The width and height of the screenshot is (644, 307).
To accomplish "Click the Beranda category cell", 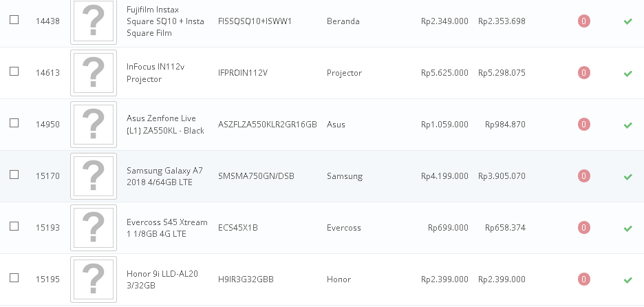I will [343, 21].
